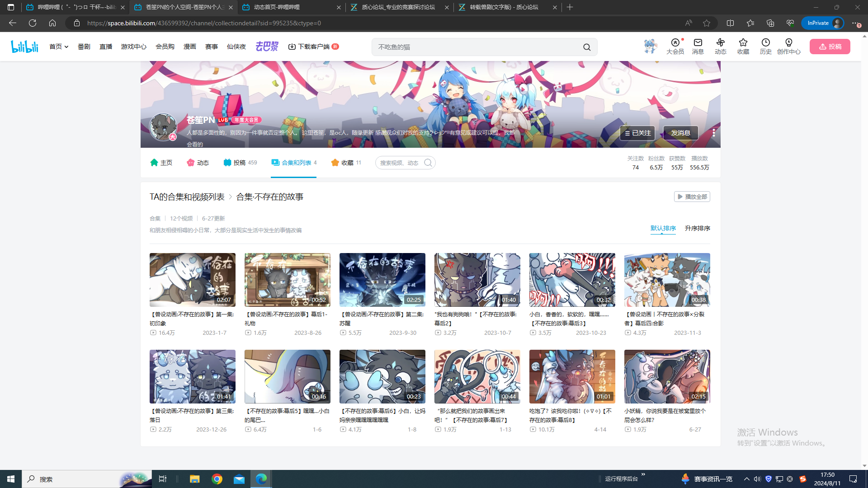Open File Explorer from the taskbar
Screen dimensions: 868x488
pyautogui.click(x=195, y=479)
